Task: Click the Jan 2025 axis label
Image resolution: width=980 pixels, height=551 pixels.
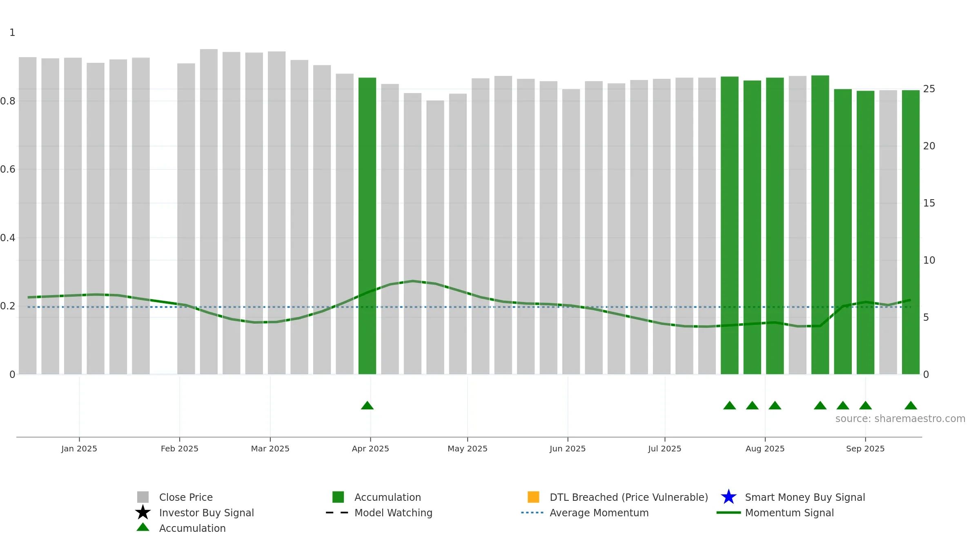Action: pos(79,449)
